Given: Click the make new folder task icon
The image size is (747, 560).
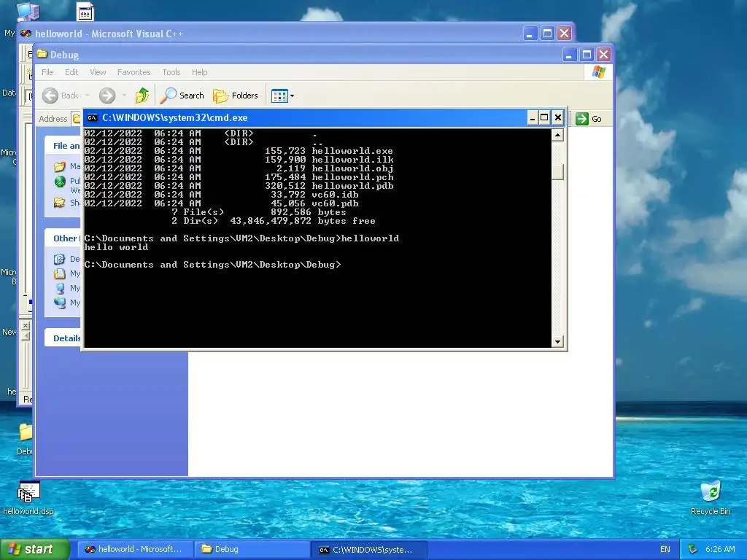Looking at the screenshot, I should (60, 167).
